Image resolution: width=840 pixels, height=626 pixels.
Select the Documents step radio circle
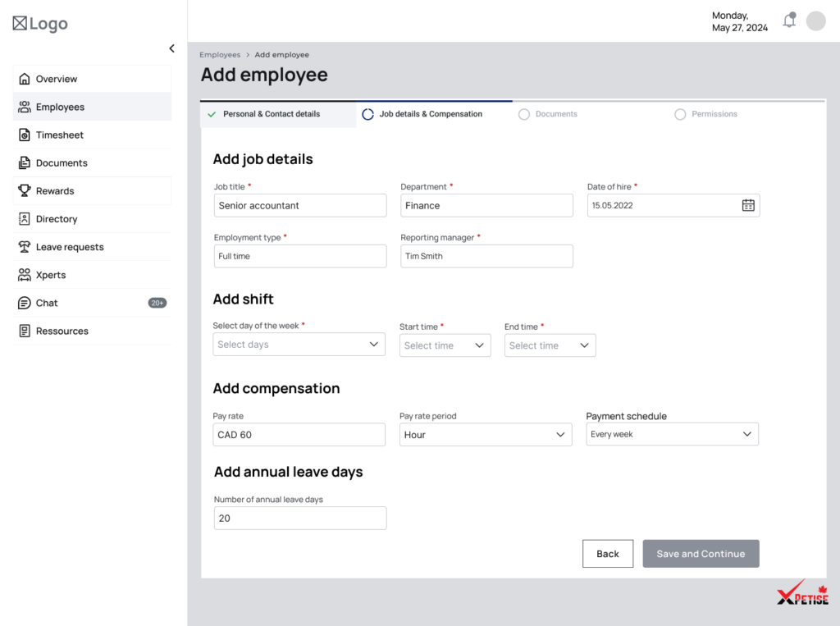[x=524, y=115]
